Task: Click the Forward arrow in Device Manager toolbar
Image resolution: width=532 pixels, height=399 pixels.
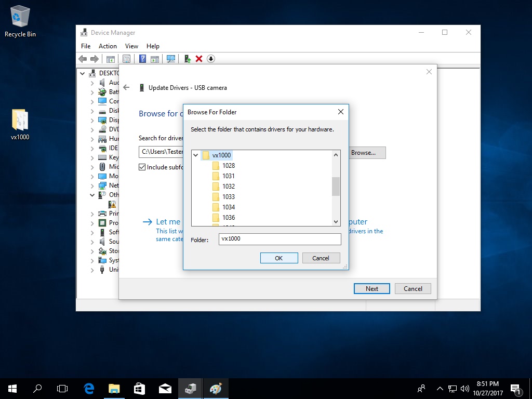Action: coord(95,59)
